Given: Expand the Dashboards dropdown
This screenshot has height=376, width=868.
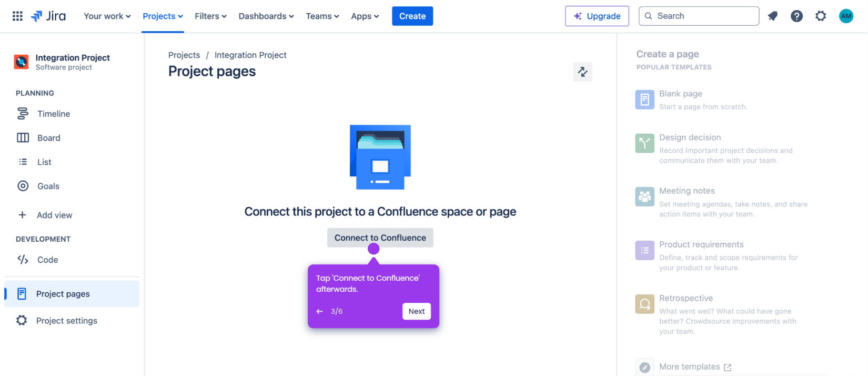Looking at the screenshot, I should pyautogui.click(x=266, y=16).
